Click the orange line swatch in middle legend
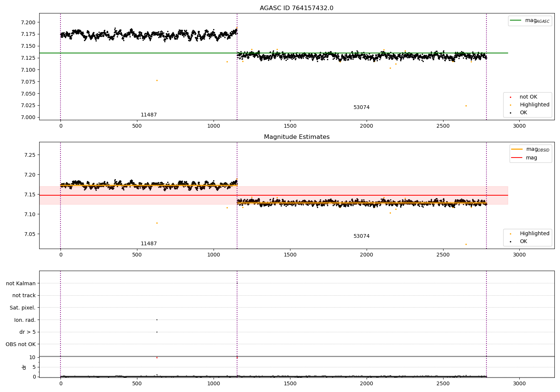Viewport: 560px width, 392px height. pyautogui.click(x=517, y=149)
